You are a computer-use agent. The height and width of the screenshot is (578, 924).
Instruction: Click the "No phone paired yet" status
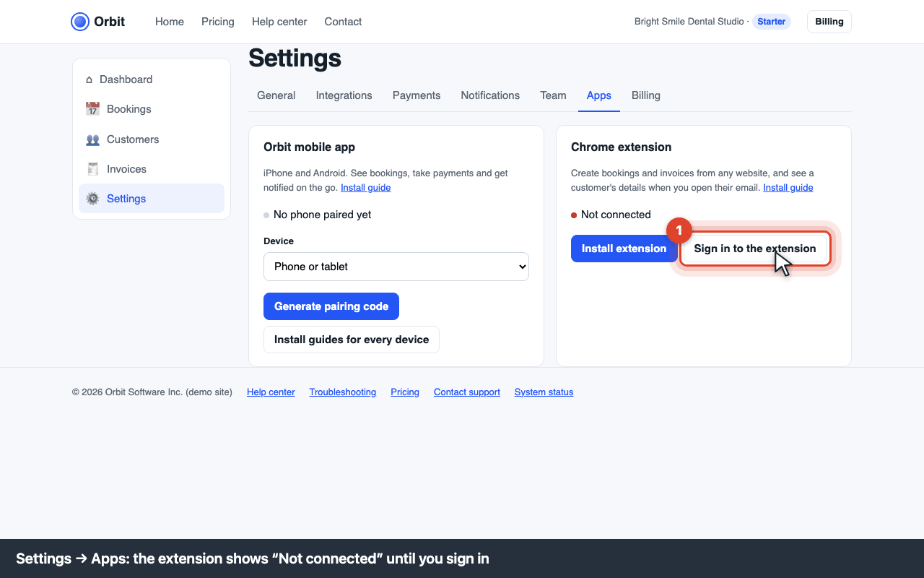coord(323,215)
